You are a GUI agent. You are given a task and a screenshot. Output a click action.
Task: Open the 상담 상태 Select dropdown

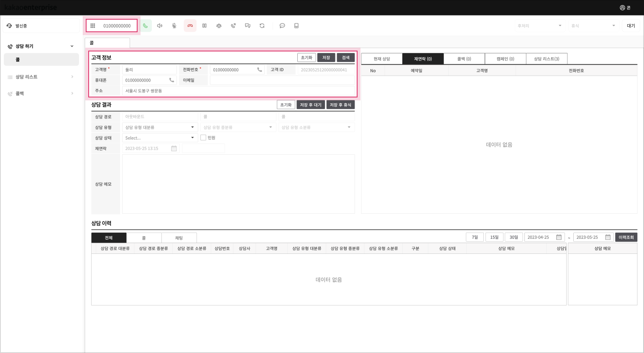[x=160, y=138]
